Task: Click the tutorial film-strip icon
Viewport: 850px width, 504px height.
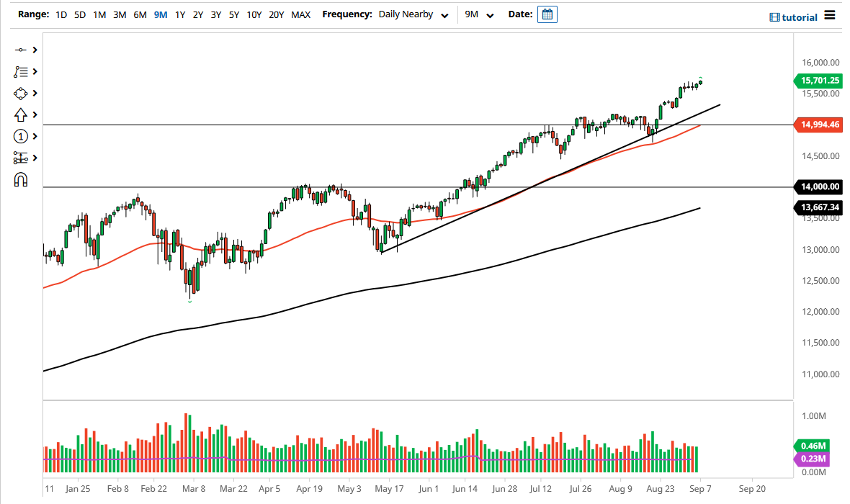Action: pos(775,16)
